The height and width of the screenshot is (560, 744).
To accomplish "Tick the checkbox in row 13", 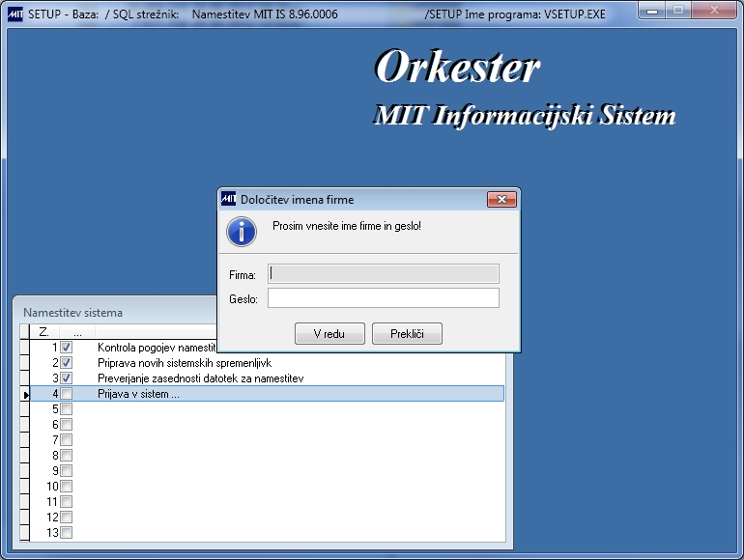I will pyautogui.click(x=67, y=533).
